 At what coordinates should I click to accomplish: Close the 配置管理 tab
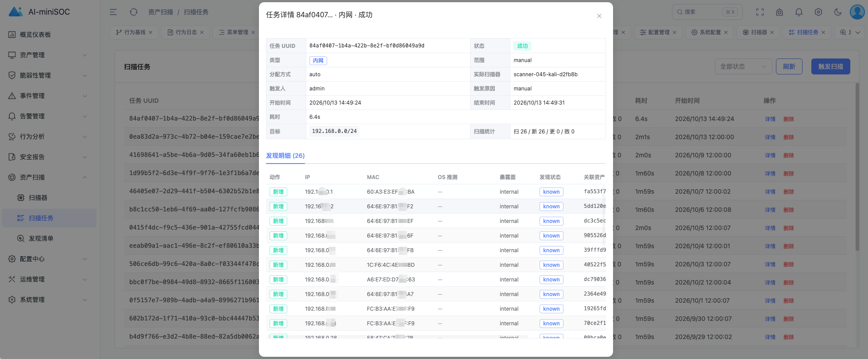[675, 32]
